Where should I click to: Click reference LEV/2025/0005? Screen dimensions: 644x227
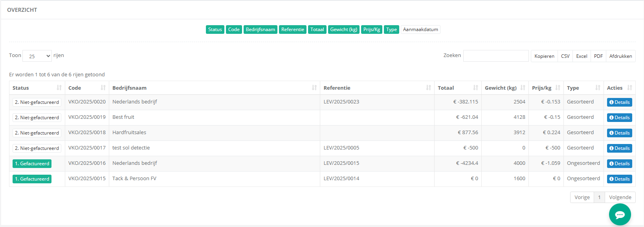[x=341, y=148]
